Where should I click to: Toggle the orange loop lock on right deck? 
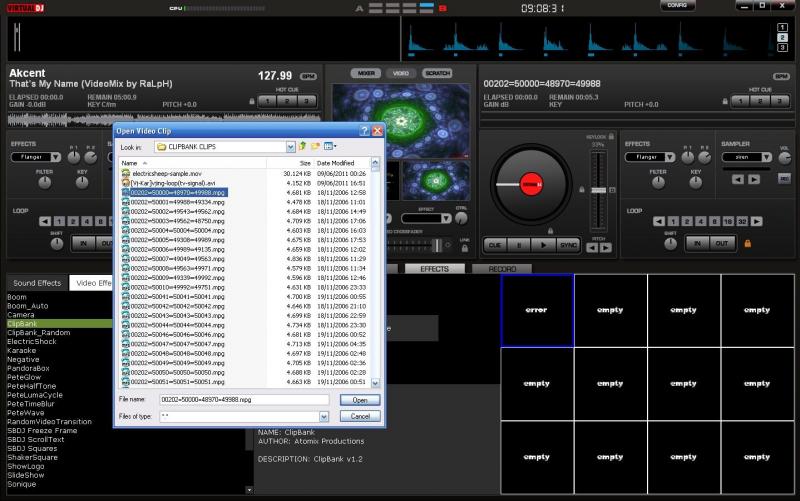(747, 243)
